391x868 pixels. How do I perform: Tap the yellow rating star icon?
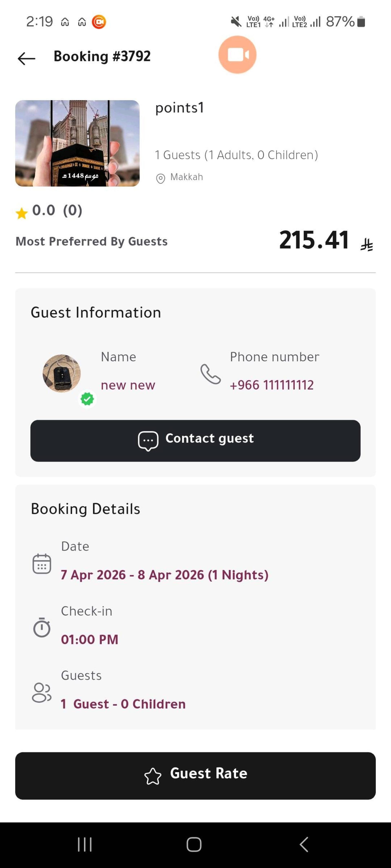coord(22,213)
